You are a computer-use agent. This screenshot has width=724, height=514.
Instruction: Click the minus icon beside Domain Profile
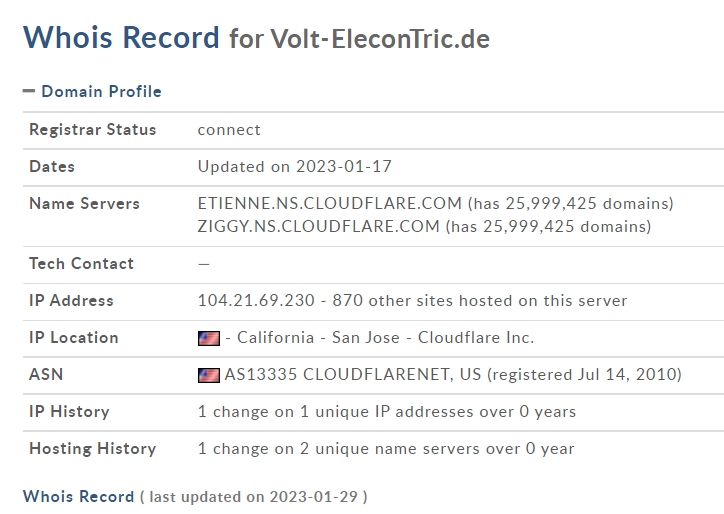tap(29, 91)
